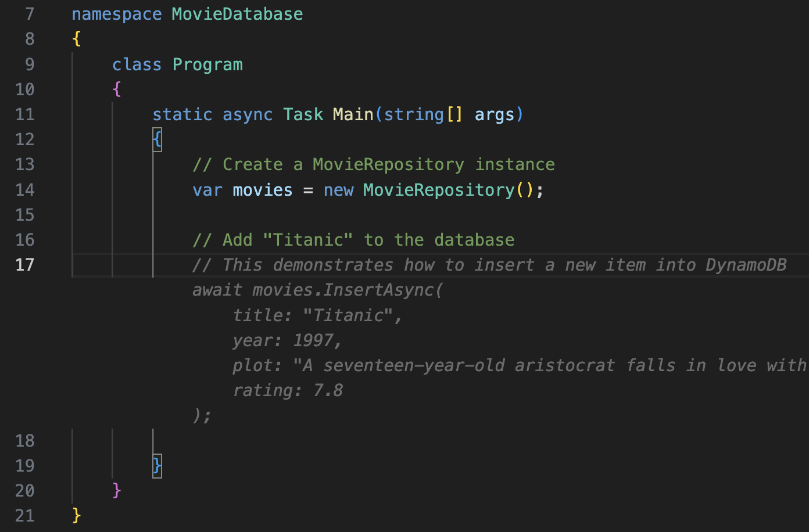Click the closing brace on line 21

tap(76, 515)
